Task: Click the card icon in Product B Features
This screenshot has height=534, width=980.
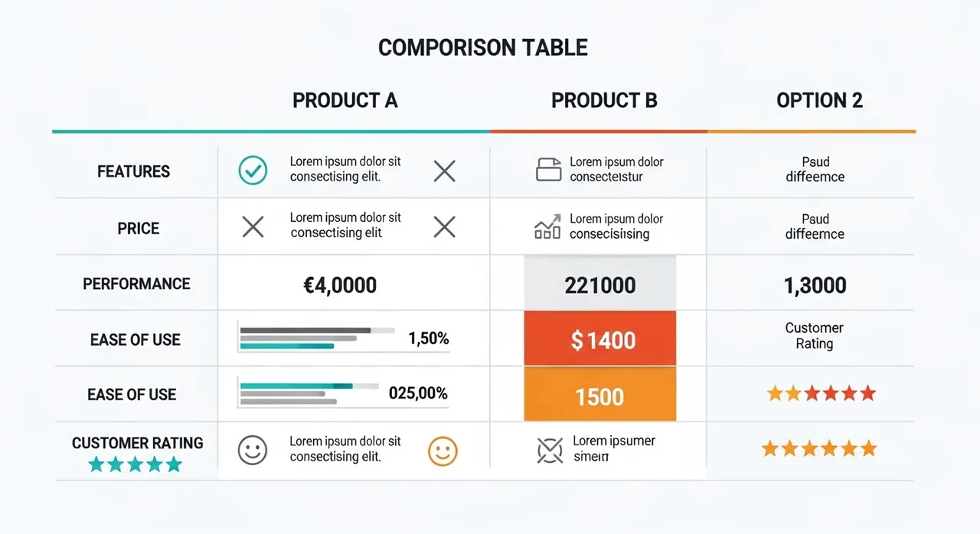Action: point(548,170)
